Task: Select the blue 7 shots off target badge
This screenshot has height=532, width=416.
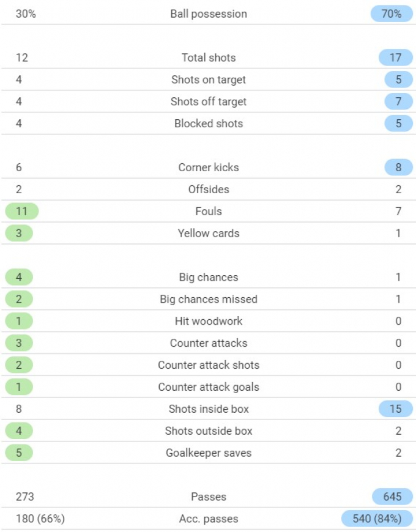Action: [399, 102]
